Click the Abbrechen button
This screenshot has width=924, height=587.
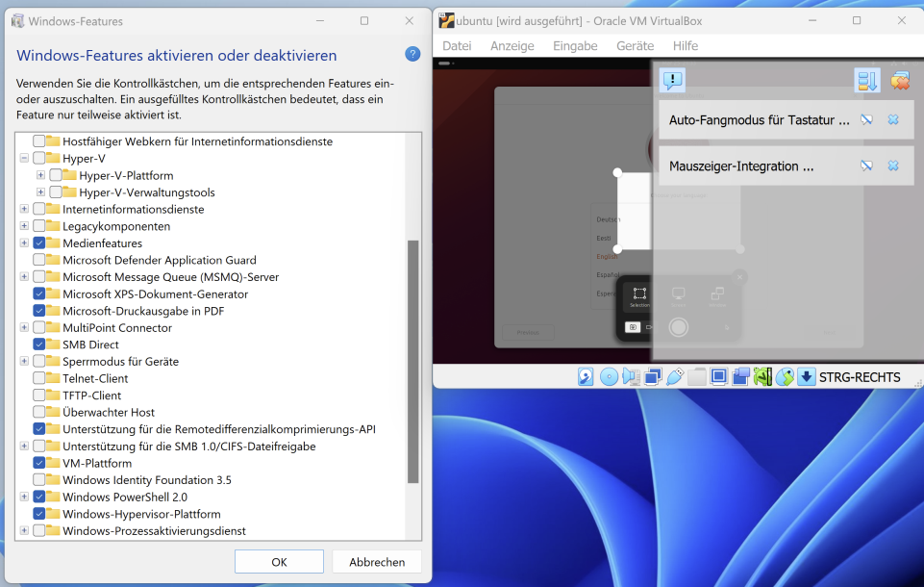[x=377, y=562]
